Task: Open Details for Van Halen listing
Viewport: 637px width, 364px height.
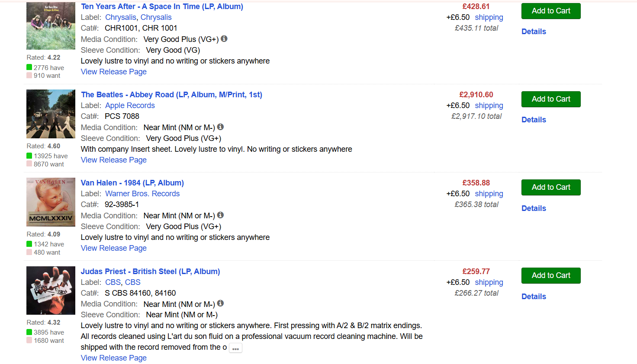Action: (534, 208)
